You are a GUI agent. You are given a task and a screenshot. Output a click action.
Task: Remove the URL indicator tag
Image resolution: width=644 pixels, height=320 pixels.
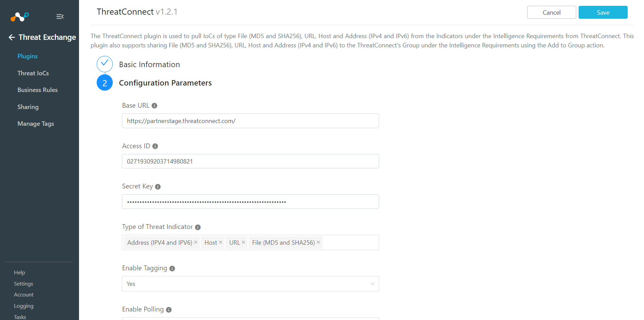coord(244,242)
